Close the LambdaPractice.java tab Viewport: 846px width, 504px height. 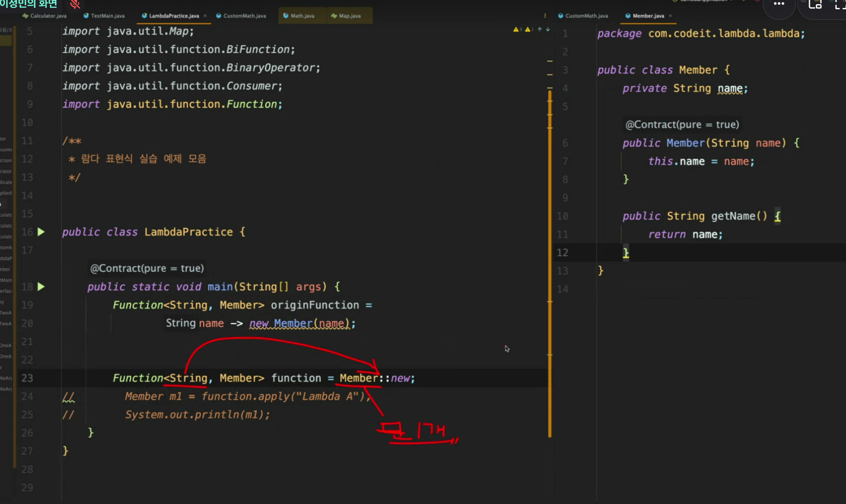[205, 16]
